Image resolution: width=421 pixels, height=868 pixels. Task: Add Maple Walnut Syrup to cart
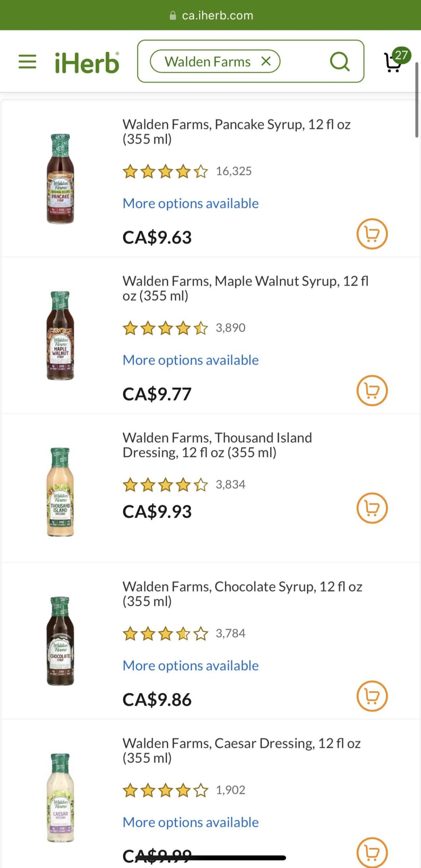click(372, 390)
